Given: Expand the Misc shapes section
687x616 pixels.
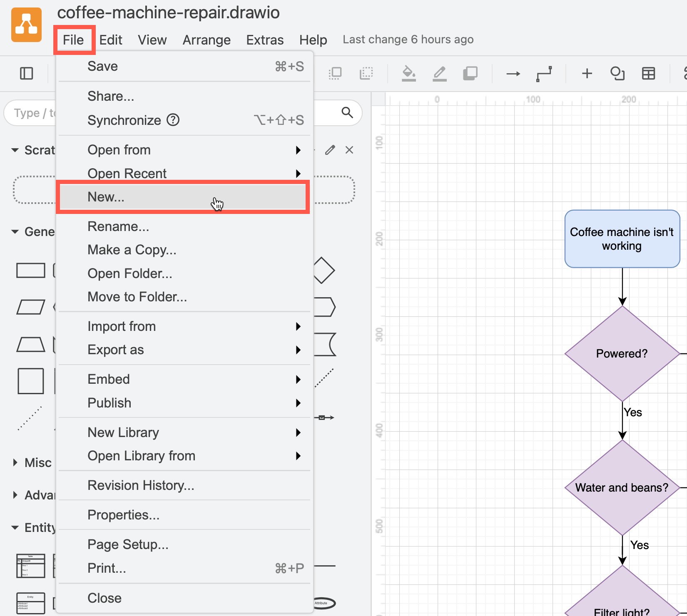Looking at the screenshot, I should [15, 462].
